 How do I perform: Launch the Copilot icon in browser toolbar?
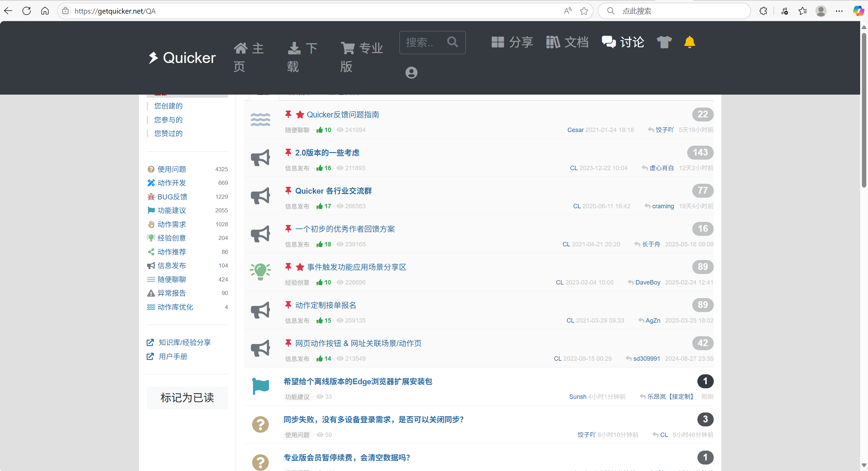click(x=858, y=11)
